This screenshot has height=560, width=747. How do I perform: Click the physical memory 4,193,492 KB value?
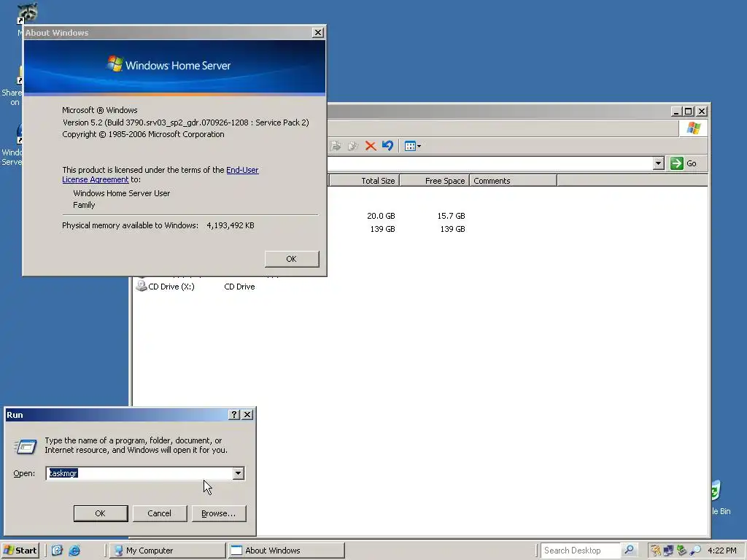pyautogui.click(x=230, y=225)
